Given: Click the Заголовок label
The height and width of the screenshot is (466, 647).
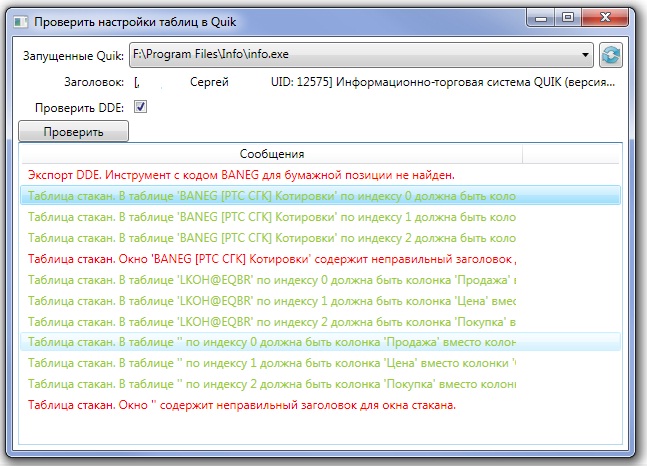Looking at the screenshot, I should (94, 82).
